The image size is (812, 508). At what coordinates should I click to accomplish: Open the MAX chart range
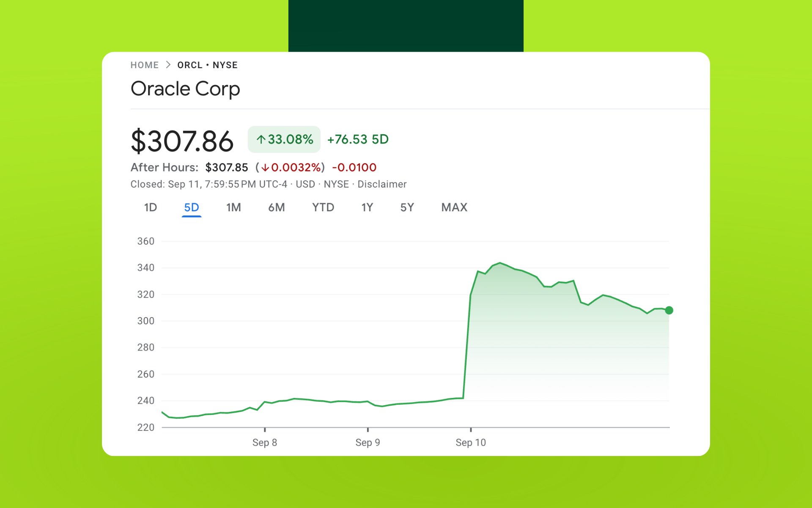point(454,207)
